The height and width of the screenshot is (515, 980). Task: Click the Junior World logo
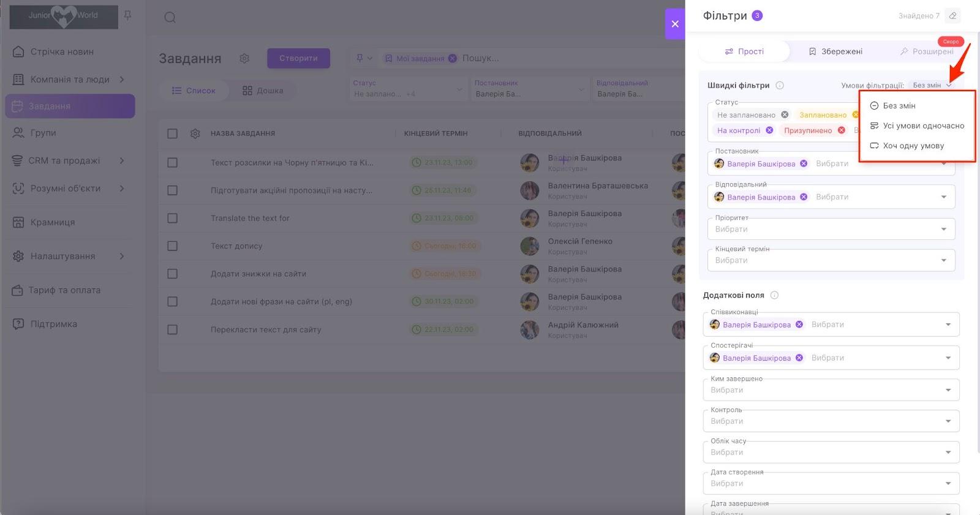pos(64,17)
